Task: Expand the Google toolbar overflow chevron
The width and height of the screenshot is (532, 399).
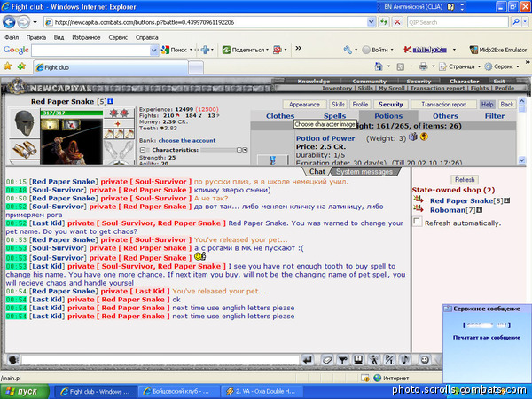Action: (x=298, y=48)
